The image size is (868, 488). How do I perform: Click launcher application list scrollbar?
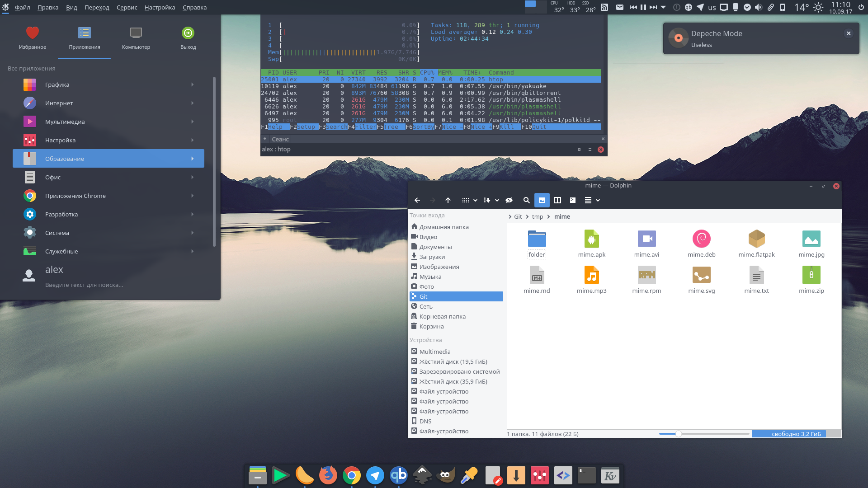pos(214,162)
